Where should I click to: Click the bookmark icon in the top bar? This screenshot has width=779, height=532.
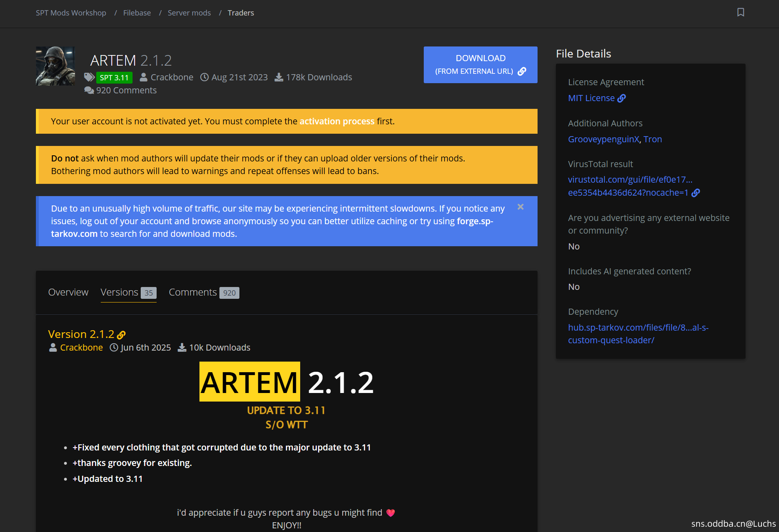tap(741, 12)
